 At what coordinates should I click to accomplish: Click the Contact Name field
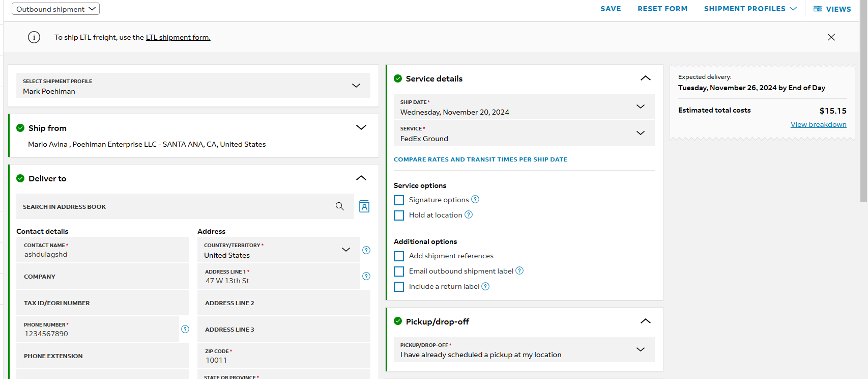[103, 250]
